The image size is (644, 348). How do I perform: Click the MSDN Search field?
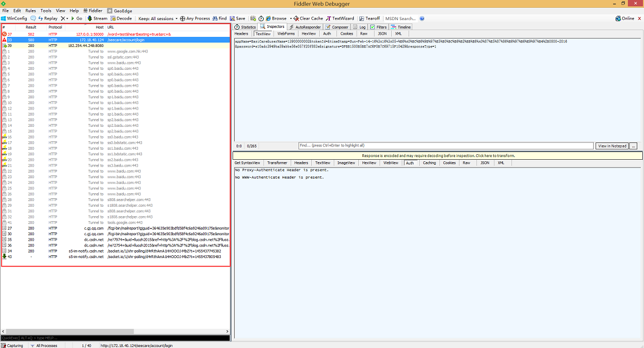400,18
